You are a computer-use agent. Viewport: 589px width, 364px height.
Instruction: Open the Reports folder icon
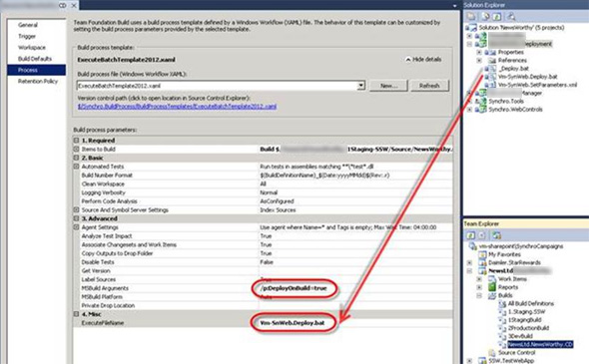click(x=492, y=287)
